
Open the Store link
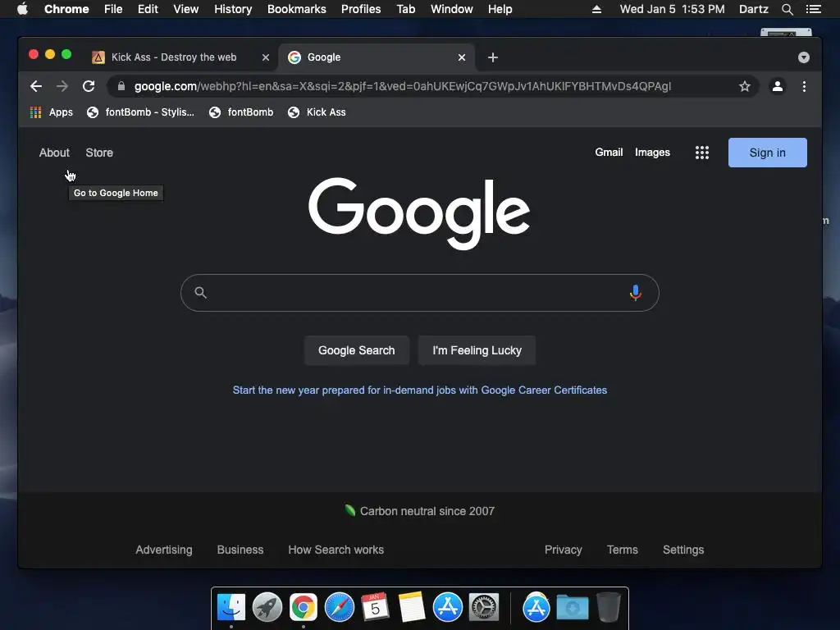[99, 153]
